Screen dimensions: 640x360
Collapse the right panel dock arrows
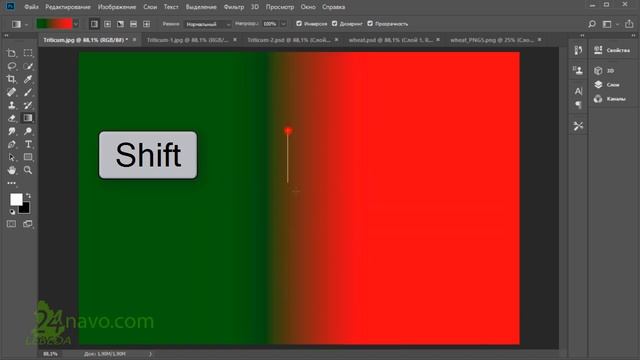(633, 36)
